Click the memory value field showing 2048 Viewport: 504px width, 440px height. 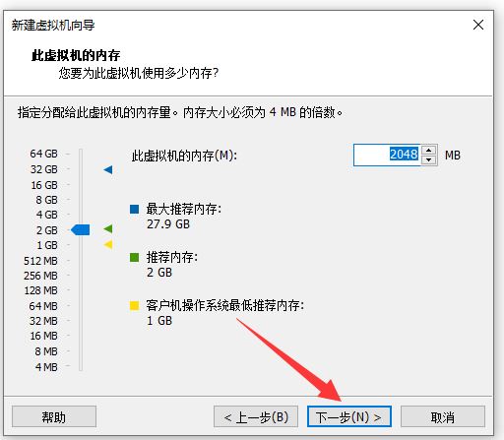[387, 155]
